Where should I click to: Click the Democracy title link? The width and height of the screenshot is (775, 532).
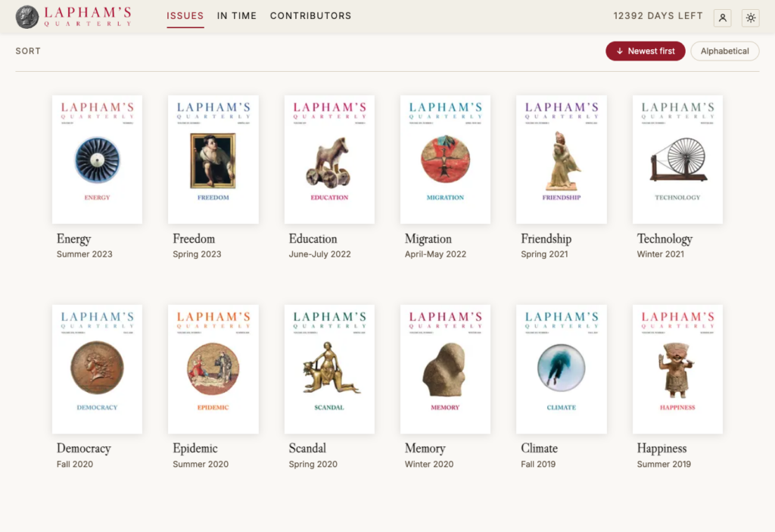point(83,449)
